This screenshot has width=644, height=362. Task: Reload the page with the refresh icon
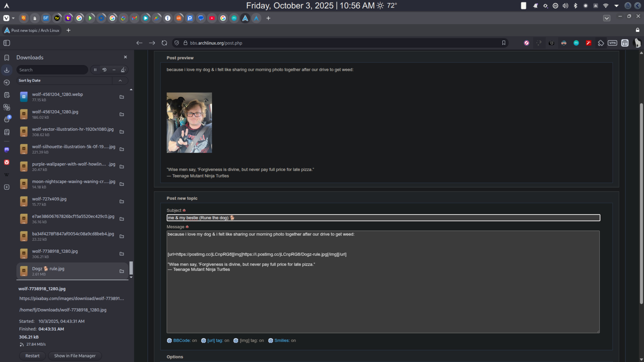click(164, 43)
